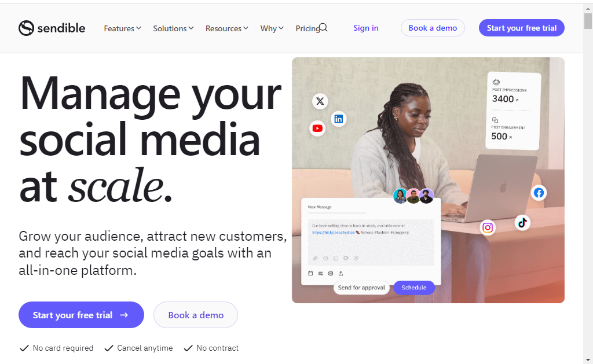Viewport: 593px width, 364px height.
Task: Click the X (Twitter) icon
Action: 320,101
